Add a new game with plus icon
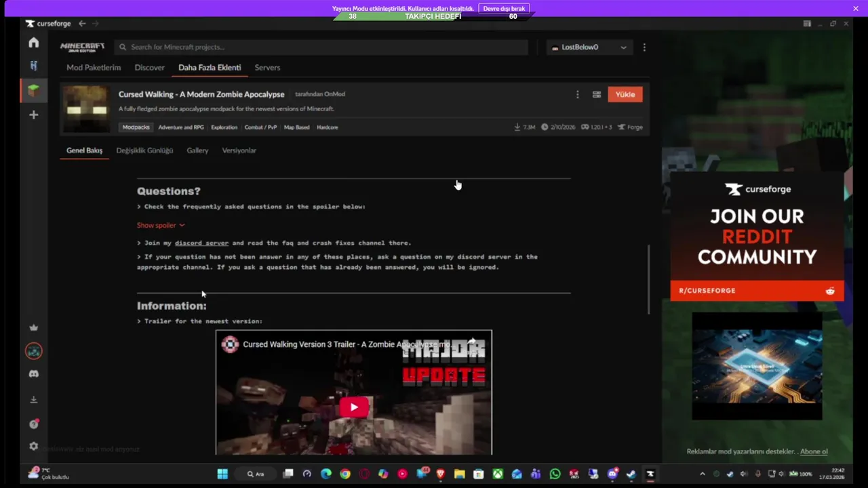Image resolution: width=868 pixels, height=488 pixels. (x=33, y=115)
